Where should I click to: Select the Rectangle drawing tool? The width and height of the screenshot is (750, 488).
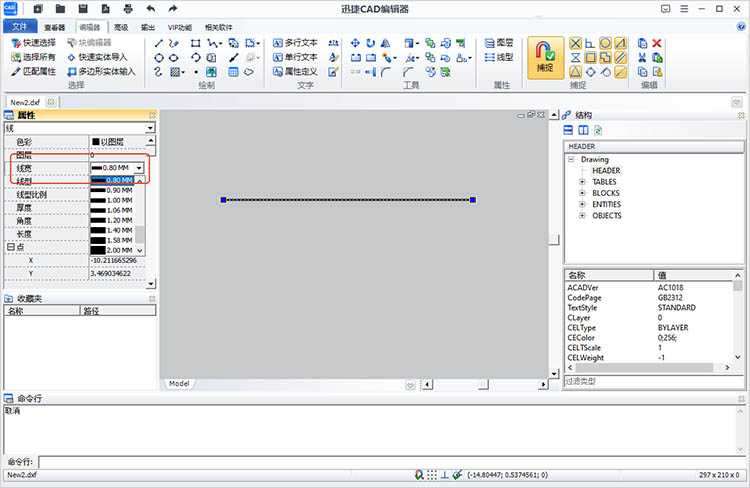pos(195,44)
